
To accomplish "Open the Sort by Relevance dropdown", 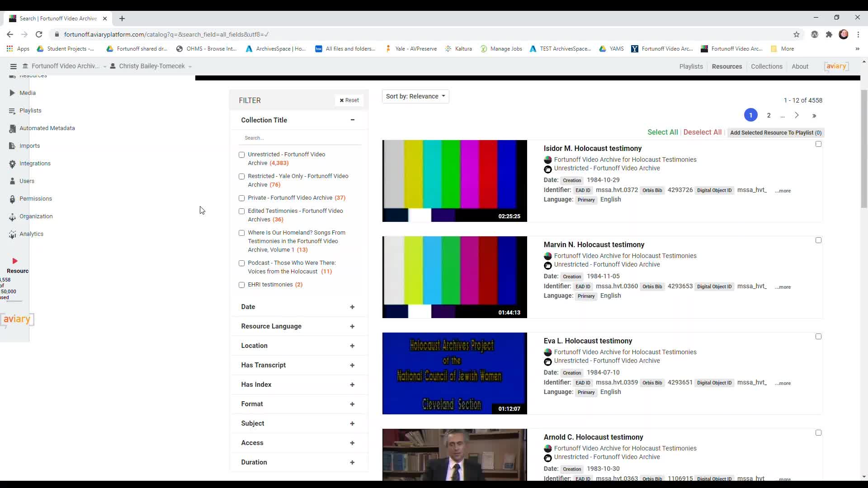I will (415, 96).
